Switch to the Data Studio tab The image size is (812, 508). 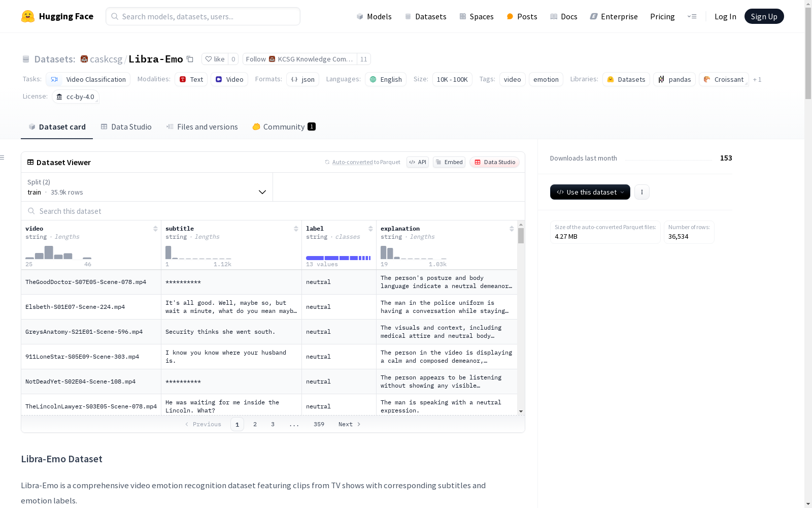tap(126, 127)
